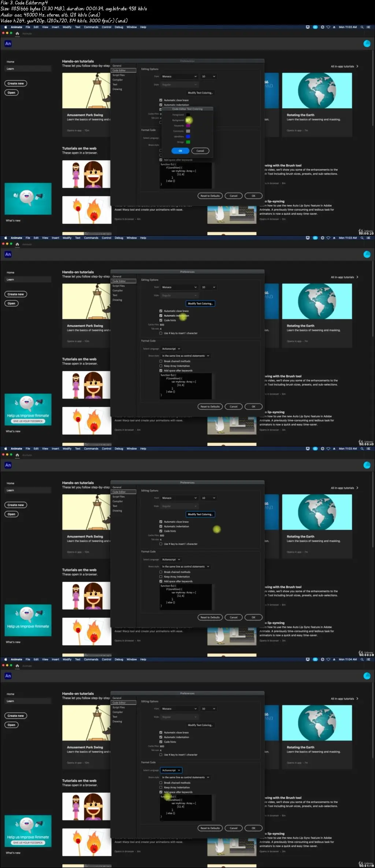
Task: In 00:00:40 frame, enable Break chained methods
Action: tap(161, 361)
